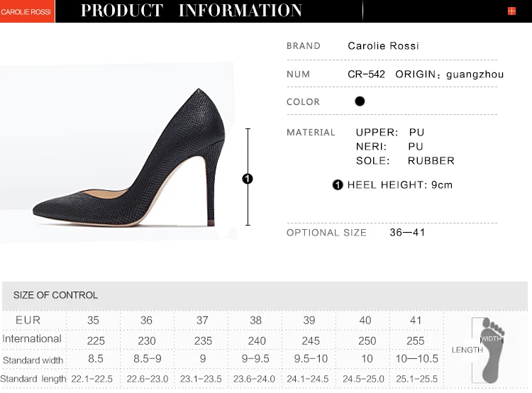532x393 pixels.
Task: Click the PRODUCT INFORMATION header title
Action: (x=192, y=11)
